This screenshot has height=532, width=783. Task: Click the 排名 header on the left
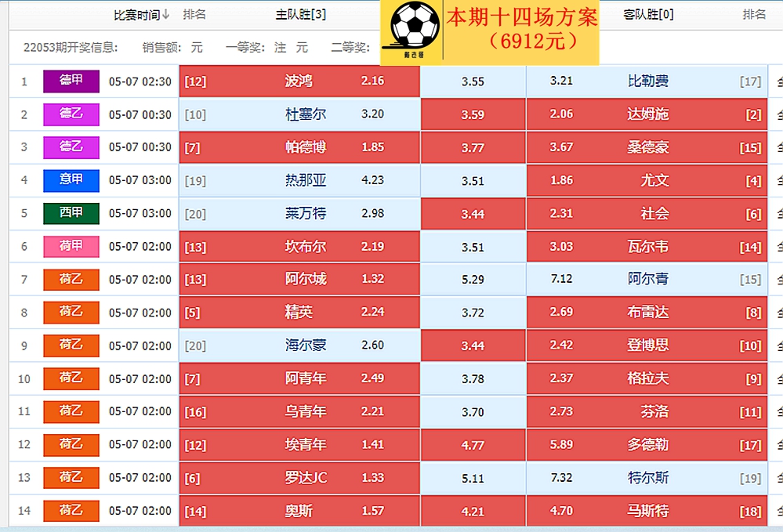click(194, 15)
